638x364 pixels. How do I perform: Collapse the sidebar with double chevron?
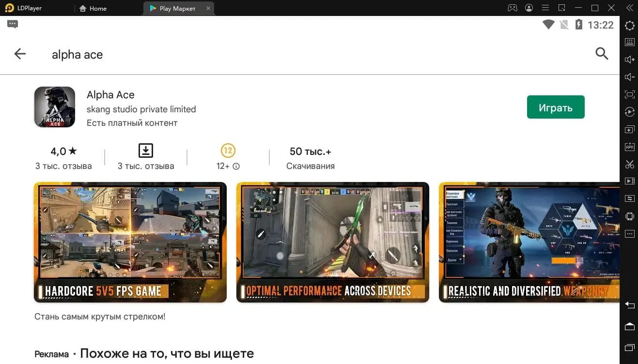coord(629,8)
